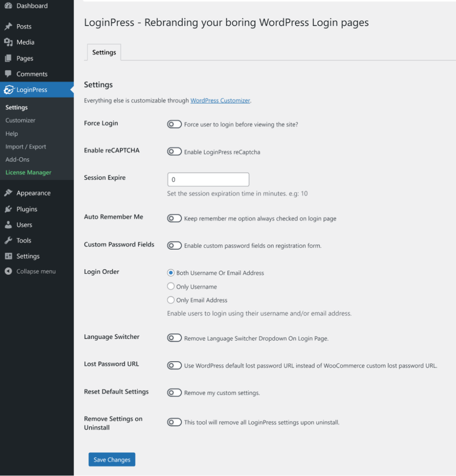Viewport: 456px width, 476px height.
Task: Open LoginPress Help submenu
Action: [12, 133]
